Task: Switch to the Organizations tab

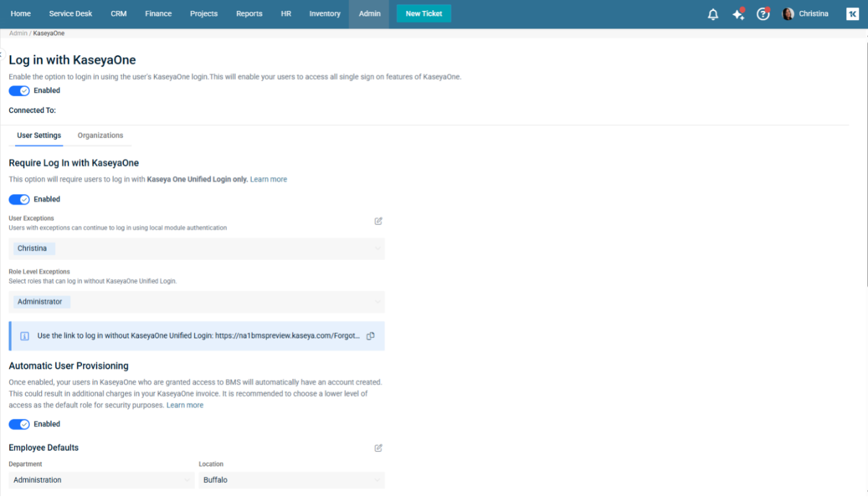Action: [x=100, y=136]
